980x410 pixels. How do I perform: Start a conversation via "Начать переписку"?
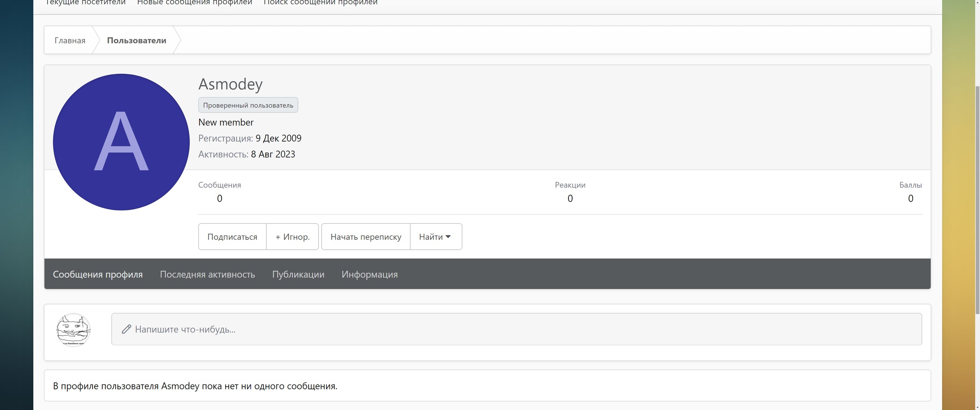pyautogui.click(x=366, y=237)
